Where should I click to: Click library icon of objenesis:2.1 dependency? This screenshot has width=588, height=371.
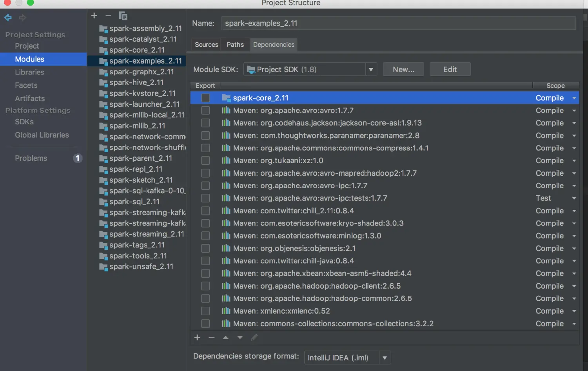226,248
